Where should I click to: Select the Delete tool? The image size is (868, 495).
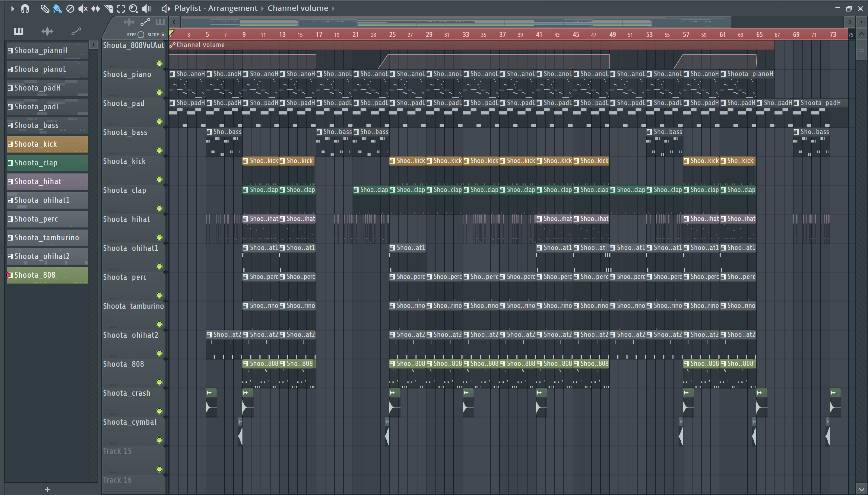(x=70, y=8)
